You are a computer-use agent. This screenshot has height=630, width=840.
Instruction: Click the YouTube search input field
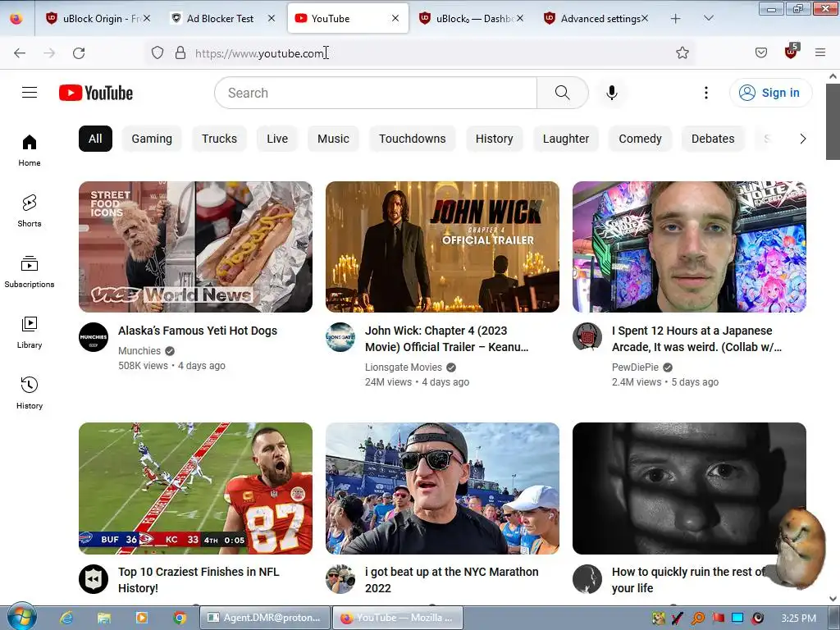(x=376, y=93)
